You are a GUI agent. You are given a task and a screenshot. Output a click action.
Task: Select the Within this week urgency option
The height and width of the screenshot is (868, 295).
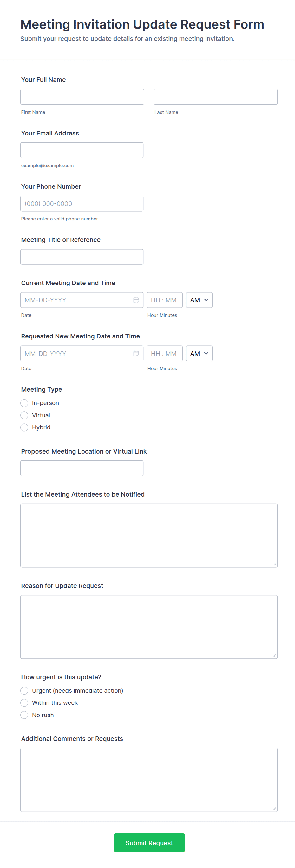(24, 702)
